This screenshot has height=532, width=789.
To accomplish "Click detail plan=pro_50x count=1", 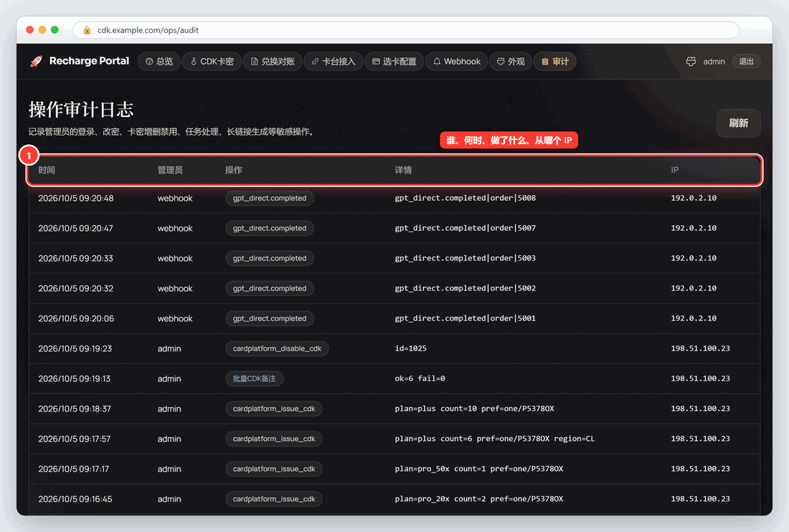I will pyautogui.click(x=479, y=469).
